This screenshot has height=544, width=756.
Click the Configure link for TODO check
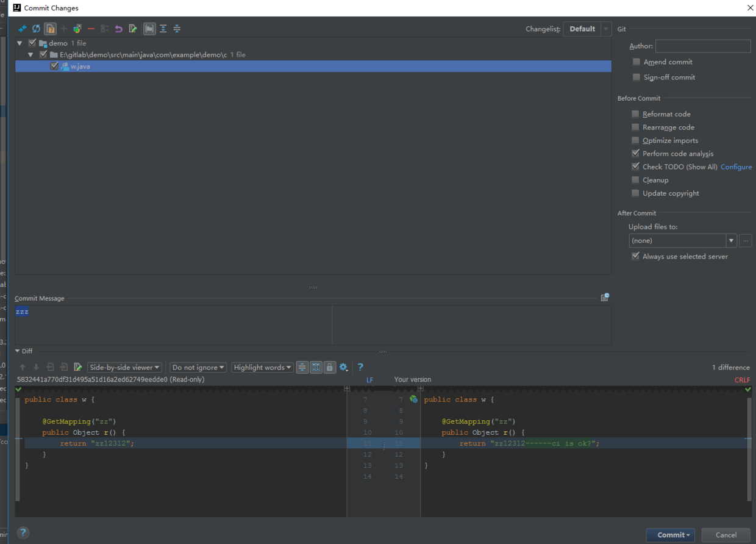coord(736,167)
